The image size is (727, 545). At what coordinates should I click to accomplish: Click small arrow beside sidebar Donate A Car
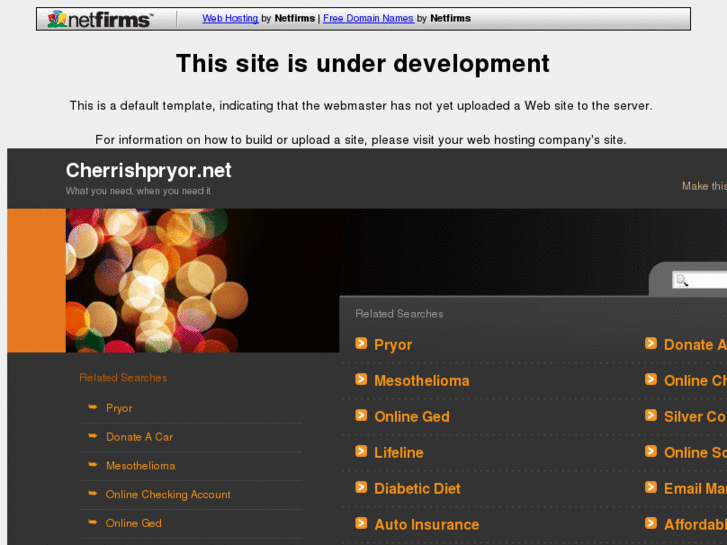93,436
